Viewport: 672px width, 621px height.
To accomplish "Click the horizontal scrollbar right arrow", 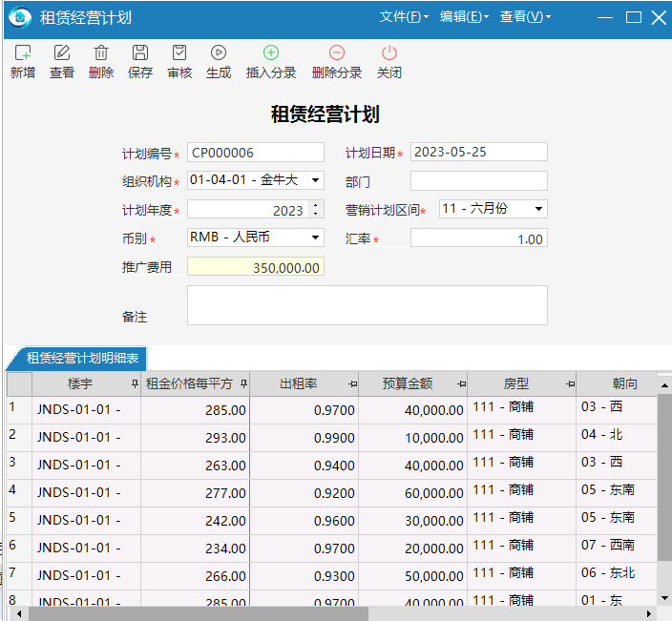I will pyautogui.click(x=649, y=613).
